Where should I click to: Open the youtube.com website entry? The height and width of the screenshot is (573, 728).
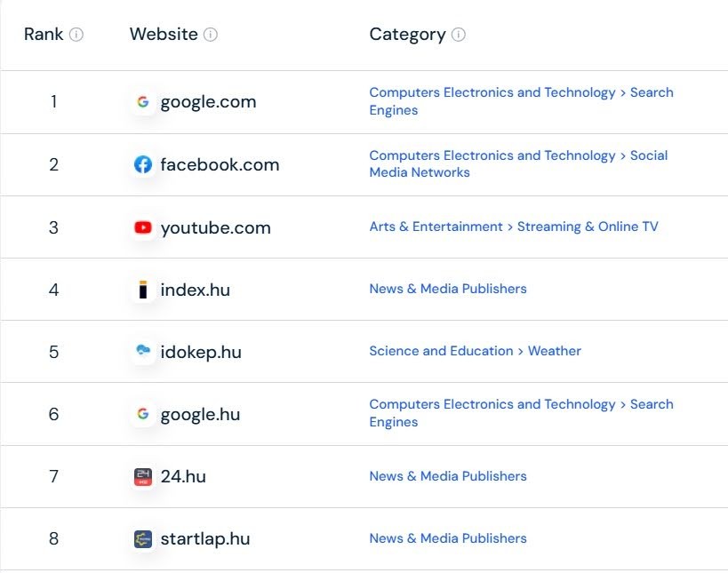(x=215, y=227)
